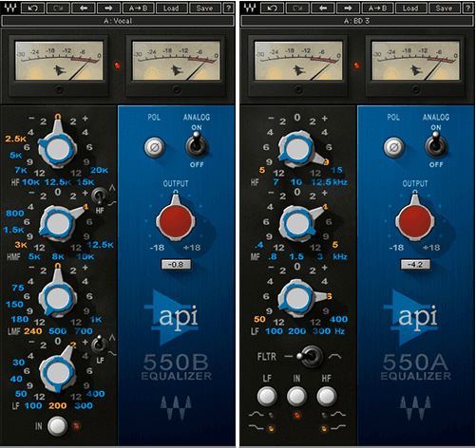
Task: Flip the FLTR bandpass filter switch on 550A
Action: tap(311, 357)
